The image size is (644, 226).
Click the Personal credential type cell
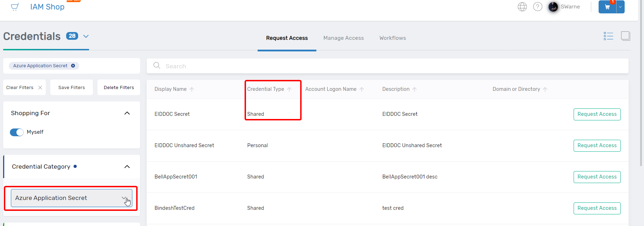258,145
